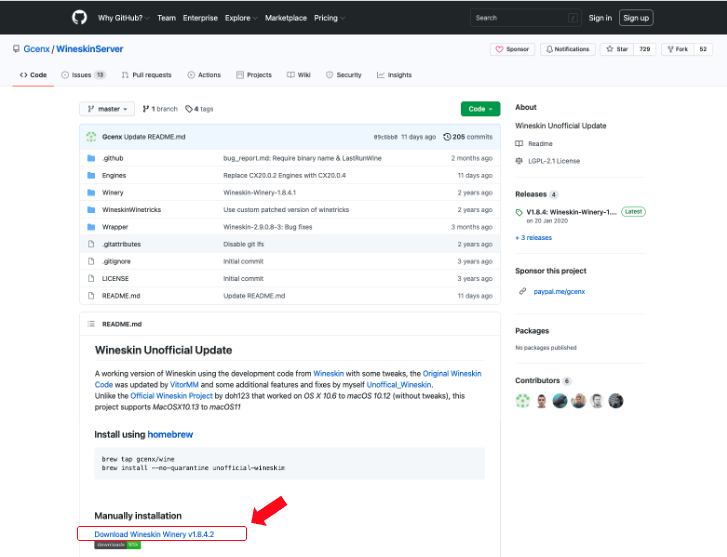
Task: Expand the Explore dropdown
Action: click(x=241, y=18)
